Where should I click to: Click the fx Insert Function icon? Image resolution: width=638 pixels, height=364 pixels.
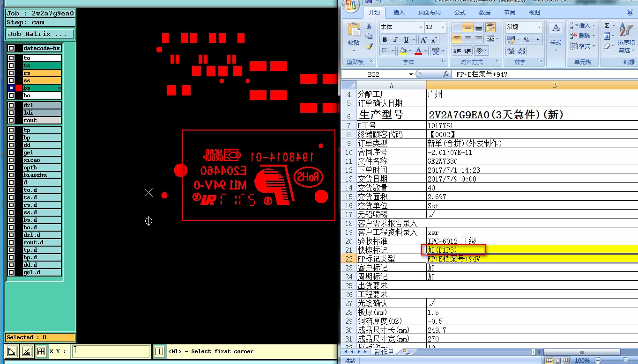[446, 74]
